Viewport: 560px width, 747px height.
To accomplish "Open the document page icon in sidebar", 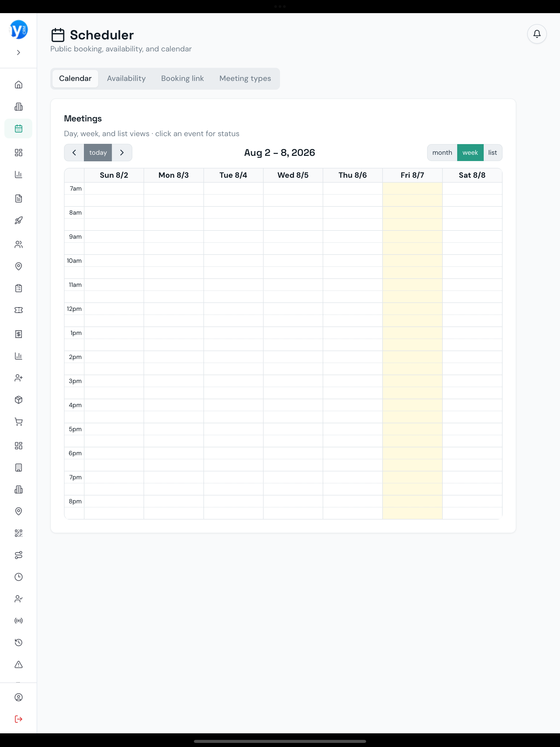I will pyautogui.click(x=19, y=199).
